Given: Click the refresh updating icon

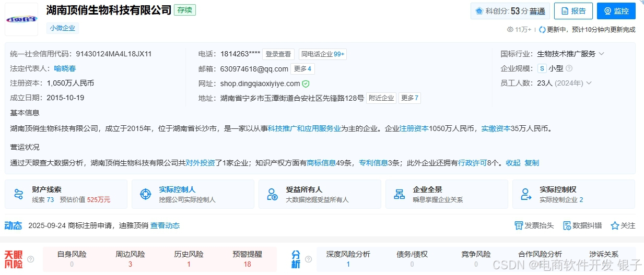Looking at the screenshot, I should pos(542,30).
